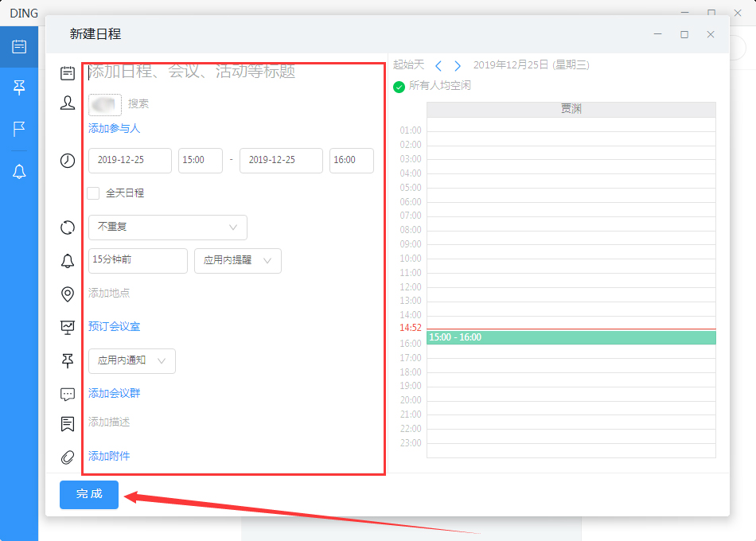756x541 pixels.
Task: Click the repeat icon next to 不重复
Action: click(68, 228)
